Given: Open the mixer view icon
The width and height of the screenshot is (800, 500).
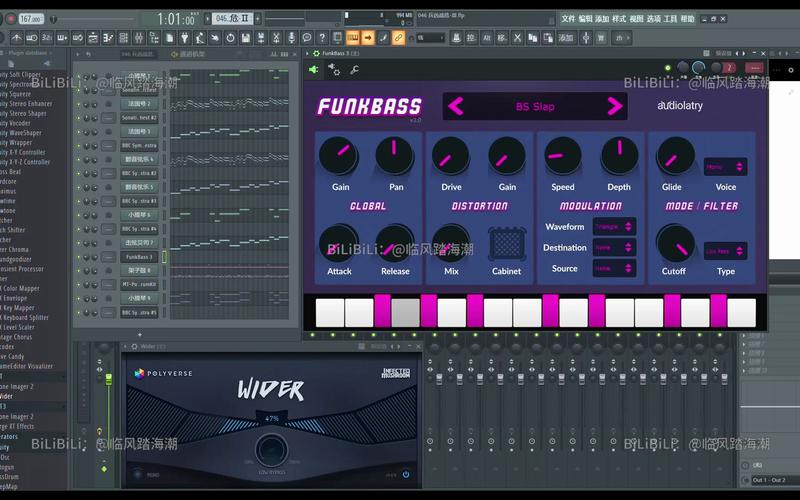Looking at the screenshot, I should pyautogui.click(x=138, y=38).
